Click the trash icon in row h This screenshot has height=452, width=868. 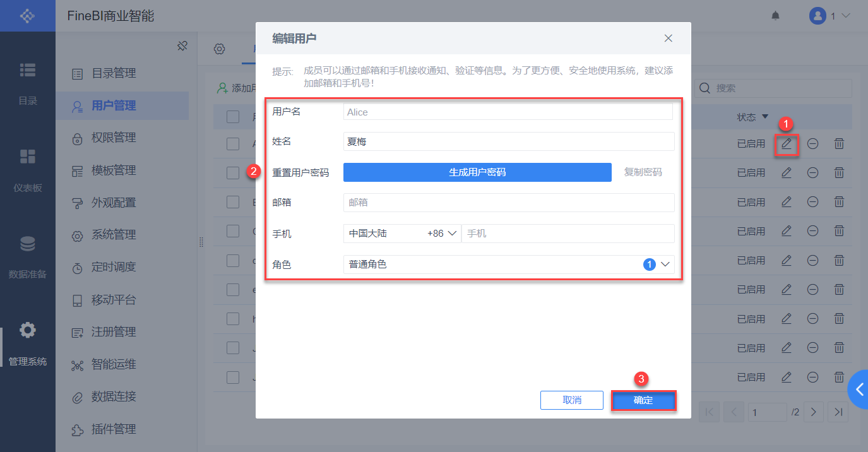click(x=839, y=319)
